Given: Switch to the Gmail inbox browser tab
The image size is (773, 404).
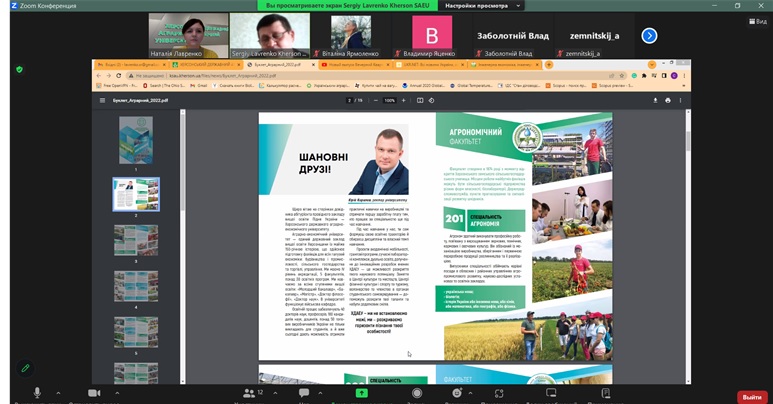Looking at the screenshot, I should click(x=131, y=65).
